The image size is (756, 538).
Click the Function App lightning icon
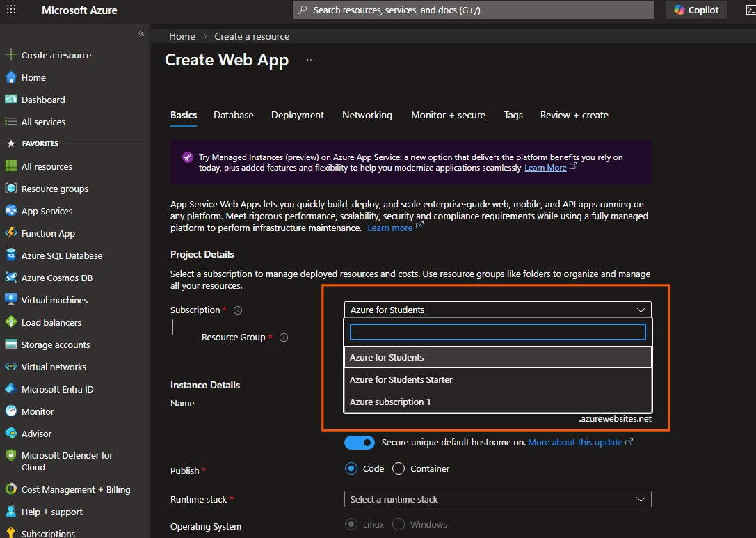[10, 233]
